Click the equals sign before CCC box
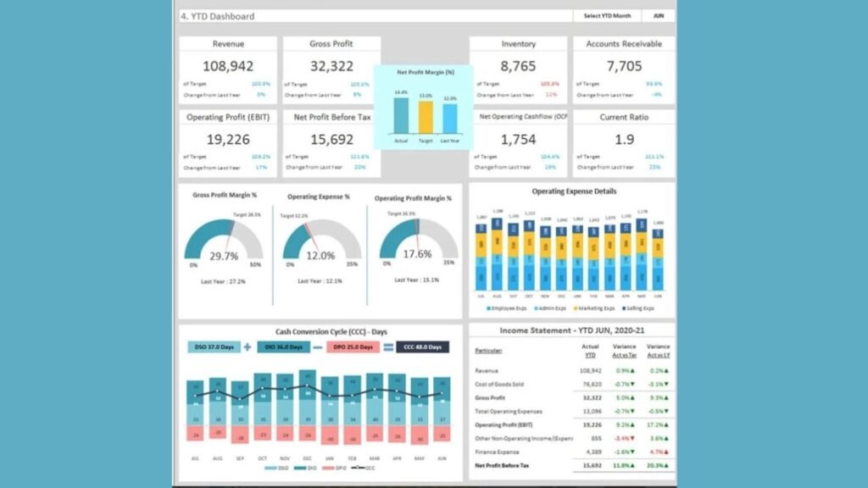The width and height of the screenshot is (868, 488). [x=388, y=347]
